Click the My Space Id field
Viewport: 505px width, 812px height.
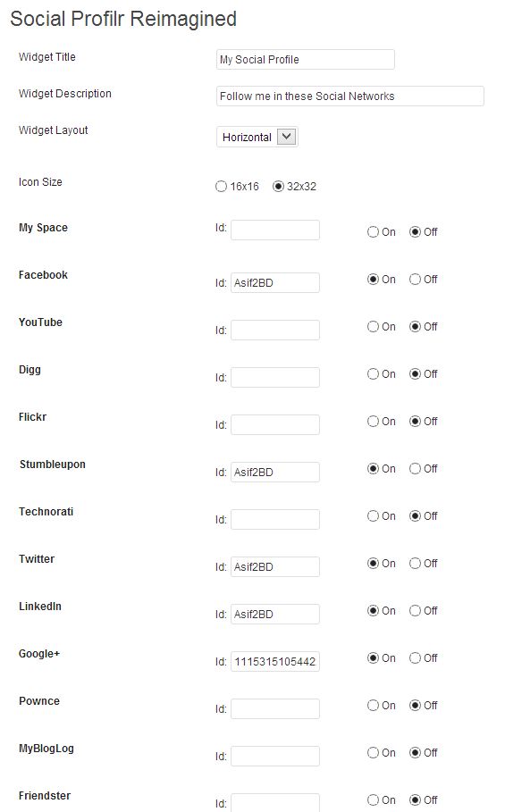click(x=275, y=230)
